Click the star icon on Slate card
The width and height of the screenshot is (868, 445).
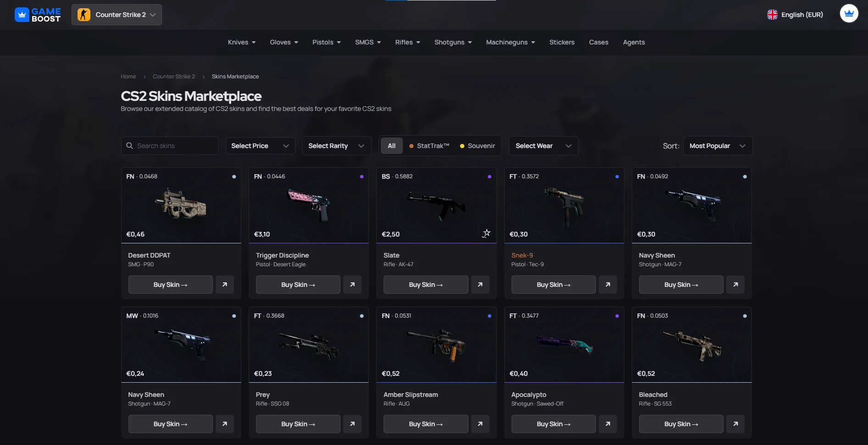pos(486,233)
